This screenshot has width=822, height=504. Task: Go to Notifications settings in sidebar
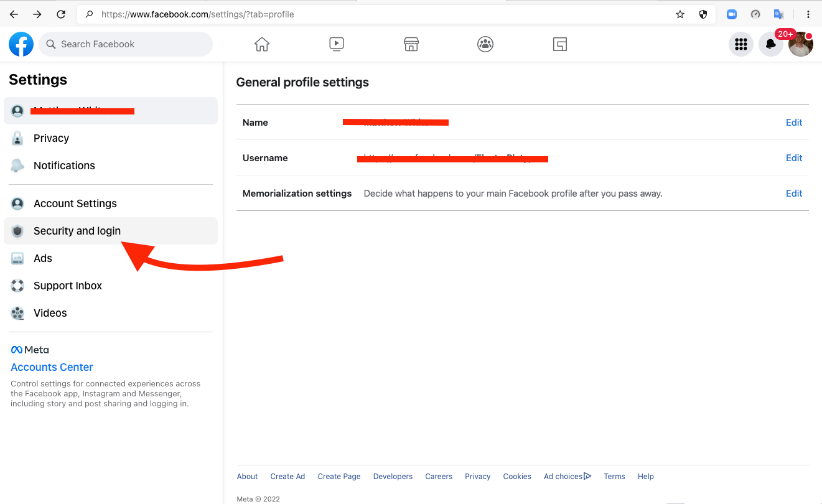pyautogui.click(x=64, y=166)
